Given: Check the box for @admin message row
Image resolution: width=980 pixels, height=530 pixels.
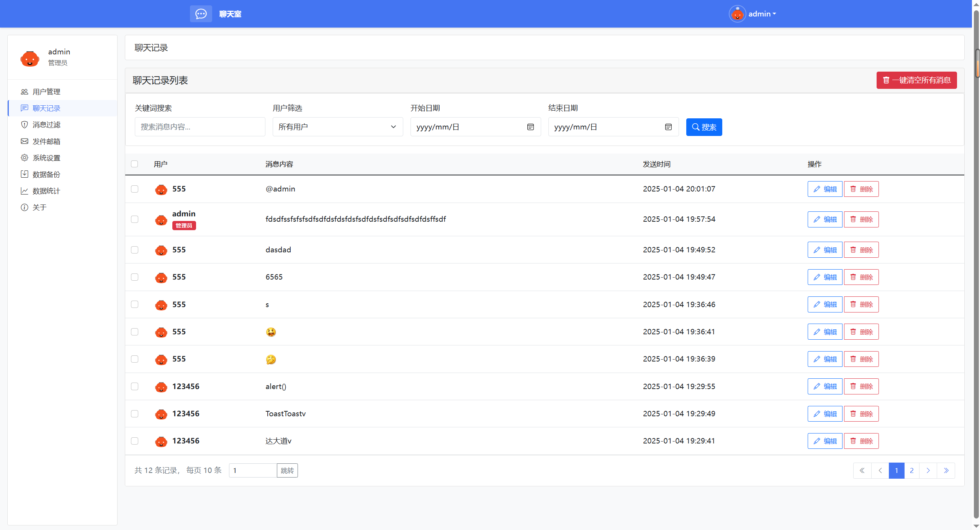Looking at the screenshot, I should (134, 189).
